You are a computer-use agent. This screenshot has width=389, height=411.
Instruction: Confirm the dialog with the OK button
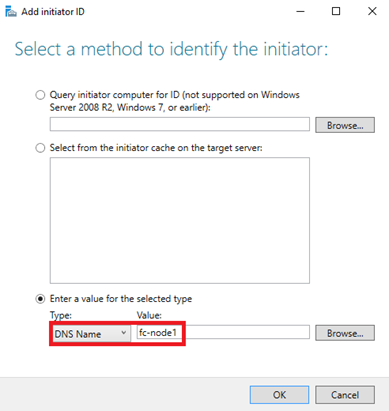(279, 395)
